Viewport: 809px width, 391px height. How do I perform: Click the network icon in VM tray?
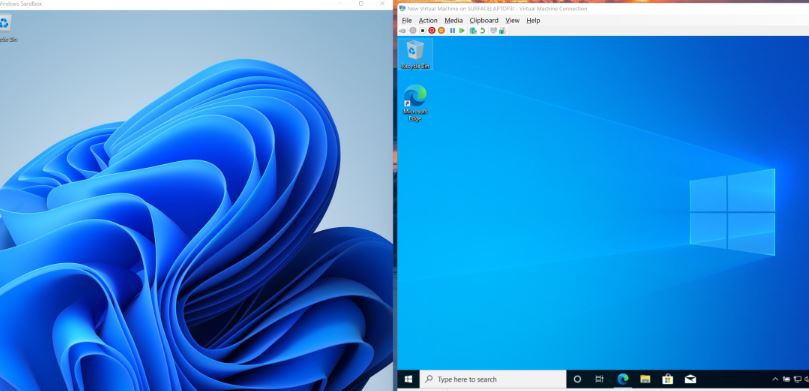pos(798,380)
